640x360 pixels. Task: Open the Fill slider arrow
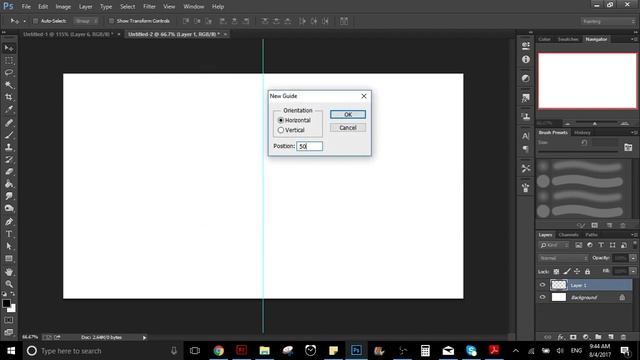coord(633,271)
